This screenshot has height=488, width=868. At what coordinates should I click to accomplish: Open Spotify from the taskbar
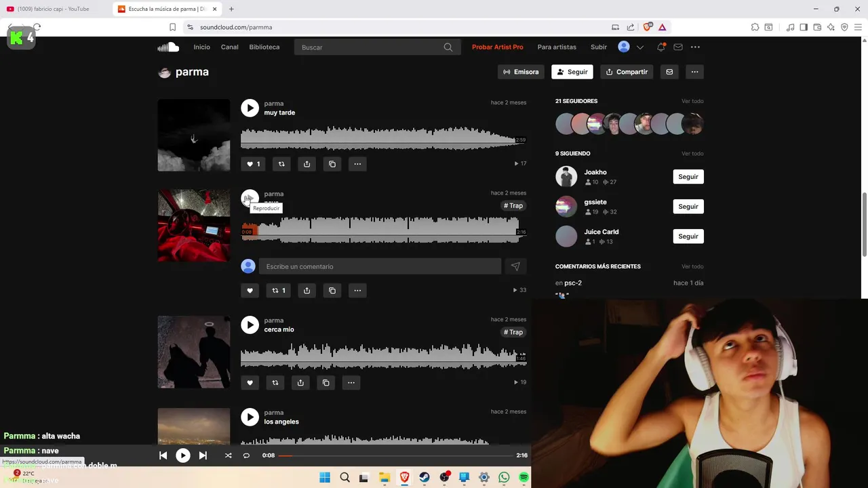(524, 477)
